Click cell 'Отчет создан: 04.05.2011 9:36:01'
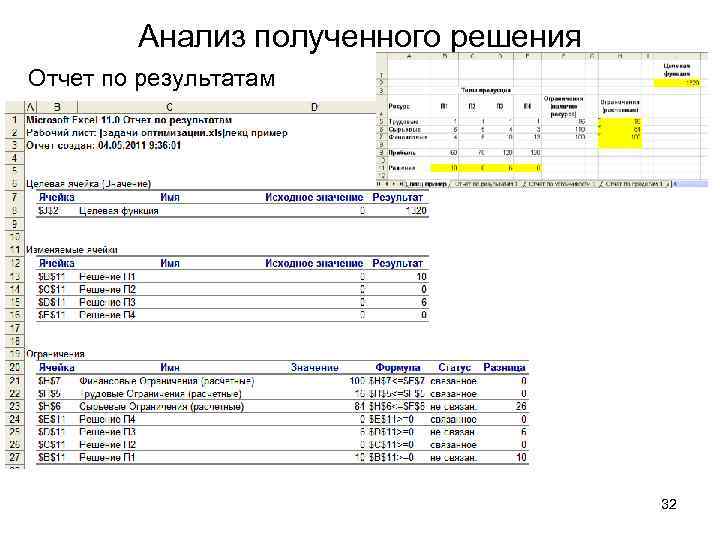Image resolution: width=720 pixels, height=540 pixels. [103, 146]
